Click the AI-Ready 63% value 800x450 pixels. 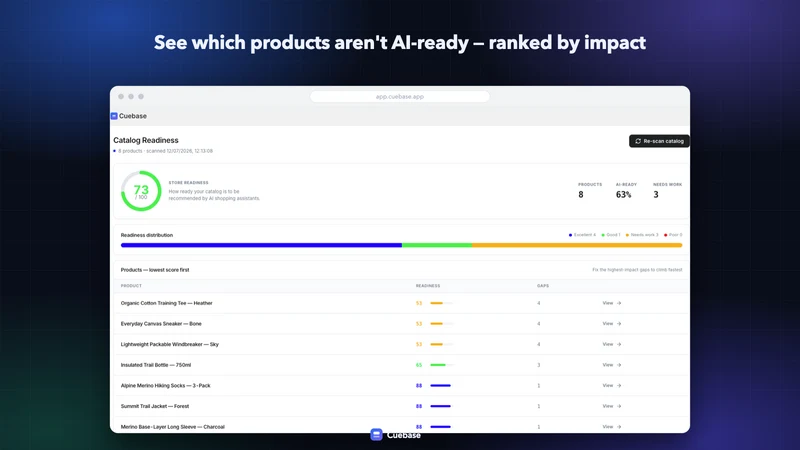[623, 194]
